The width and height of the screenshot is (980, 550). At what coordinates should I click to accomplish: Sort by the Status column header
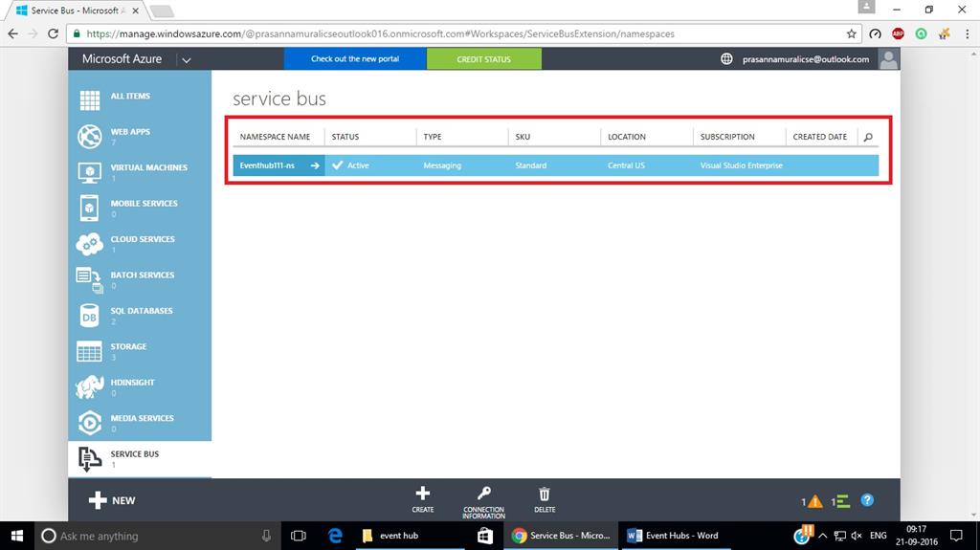click(x=345, y=137)
